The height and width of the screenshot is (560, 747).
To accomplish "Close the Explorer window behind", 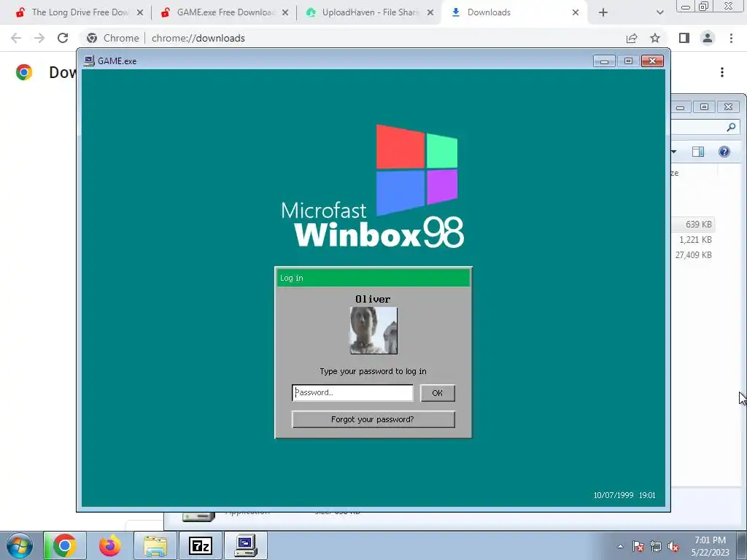I will pos(728,107).
